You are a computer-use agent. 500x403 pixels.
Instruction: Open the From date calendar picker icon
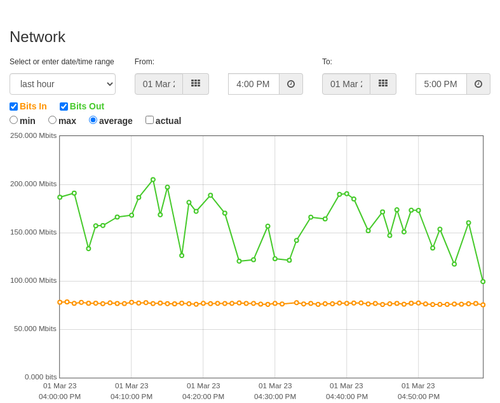(x=196, y=84)
